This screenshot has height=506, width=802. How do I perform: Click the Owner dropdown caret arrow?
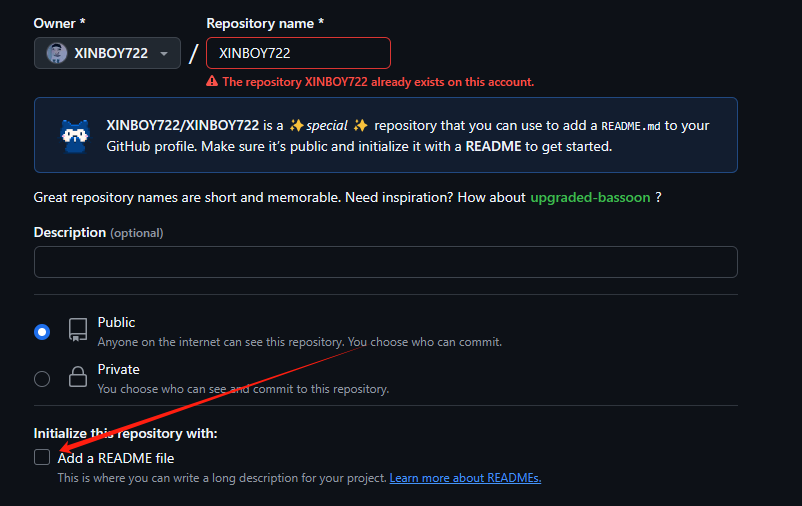[x=164, y=53]
